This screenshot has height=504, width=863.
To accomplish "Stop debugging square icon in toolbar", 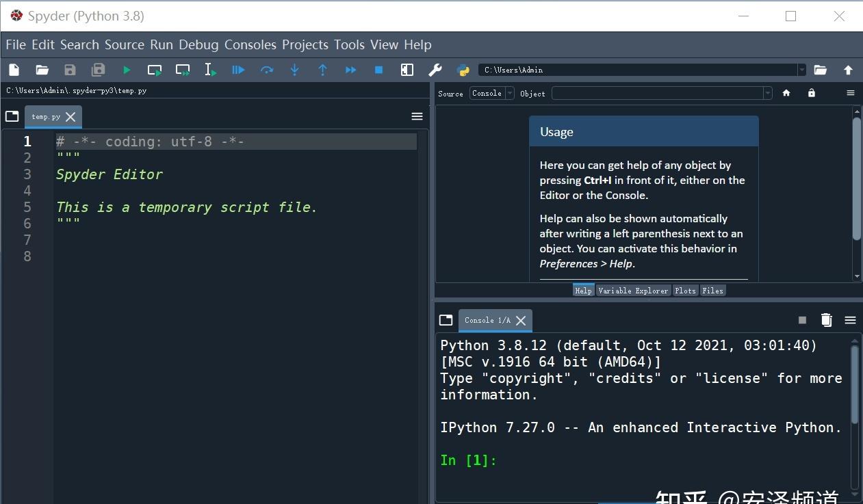I will (378, 70).
